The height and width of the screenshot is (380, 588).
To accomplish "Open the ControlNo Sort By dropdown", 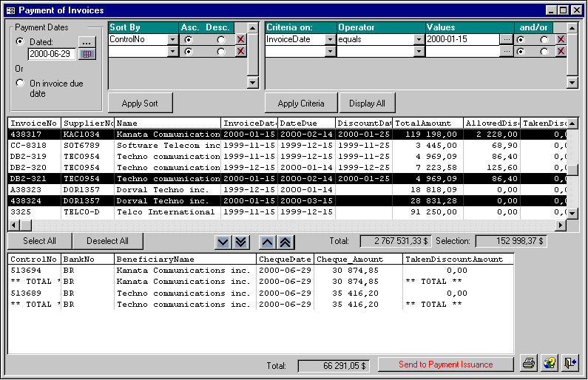I will tap(173, 39).
